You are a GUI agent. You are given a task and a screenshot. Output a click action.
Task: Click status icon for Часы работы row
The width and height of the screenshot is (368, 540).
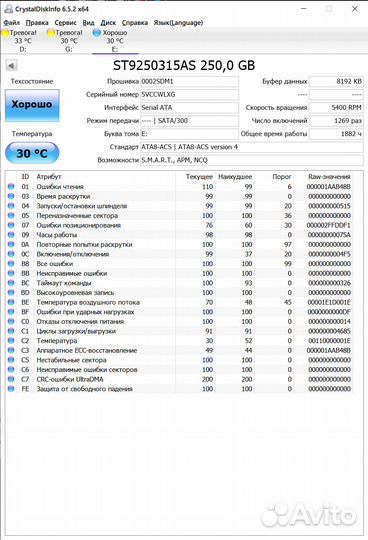click(11, 235)
